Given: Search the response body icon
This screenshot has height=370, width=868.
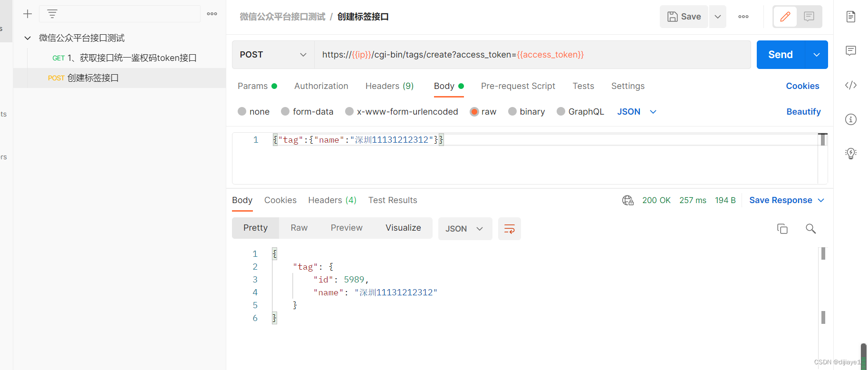Looking at the screenshot, I should pos(811,229).
